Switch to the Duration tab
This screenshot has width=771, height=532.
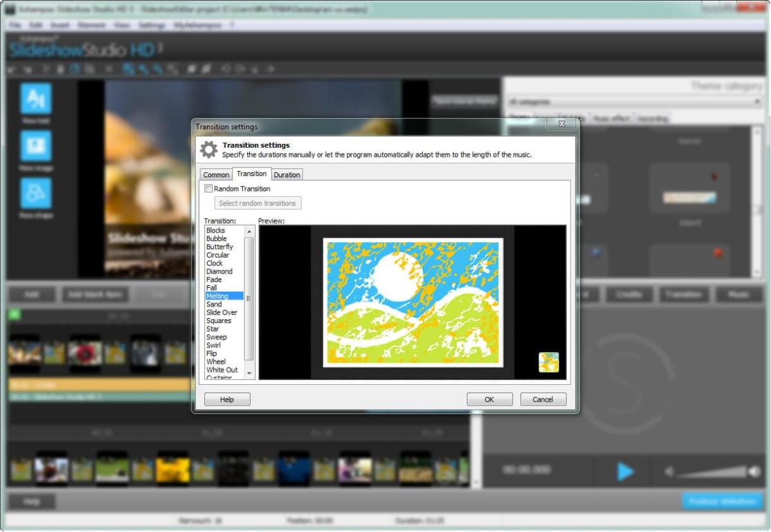pos(287,174)
